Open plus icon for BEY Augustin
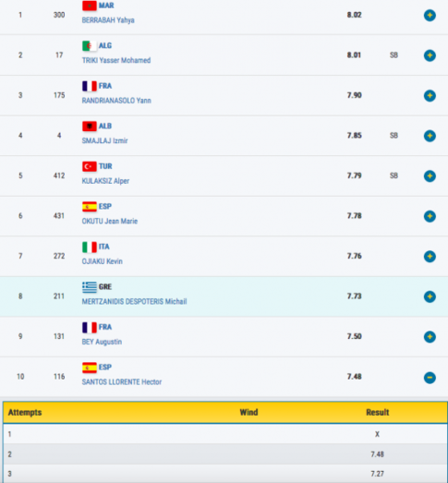Image resolution: width=448 pixels, height=483 pixels. tap(430, 337)
